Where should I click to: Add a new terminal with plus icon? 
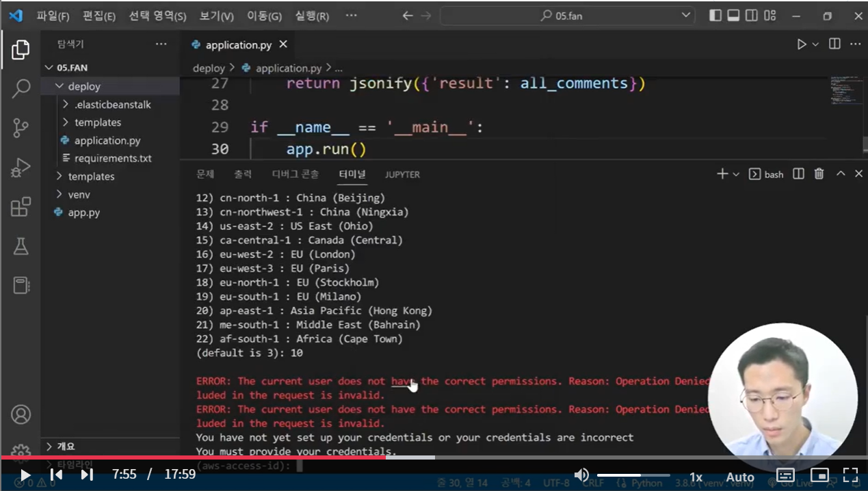pyautogui.click(x=722, y=174)
